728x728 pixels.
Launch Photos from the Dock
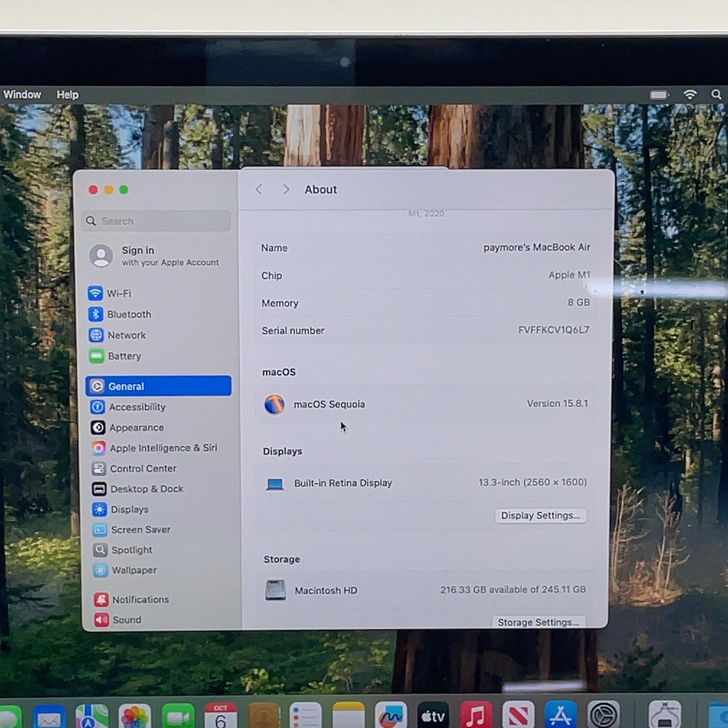135,716
